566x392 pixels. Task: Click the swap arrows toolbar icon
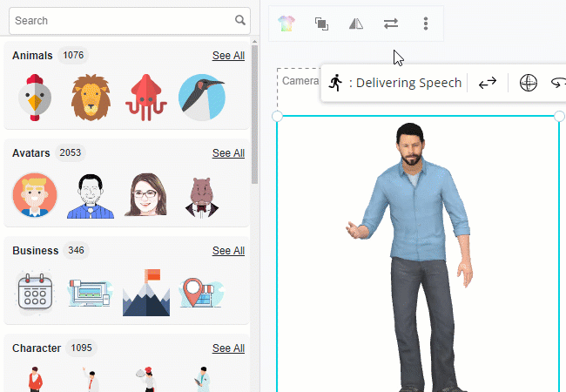point(391,24)
